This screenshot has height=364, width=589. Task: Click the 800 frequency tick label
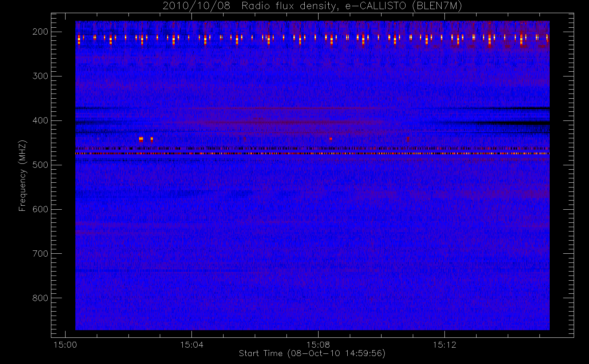(40, 298)
